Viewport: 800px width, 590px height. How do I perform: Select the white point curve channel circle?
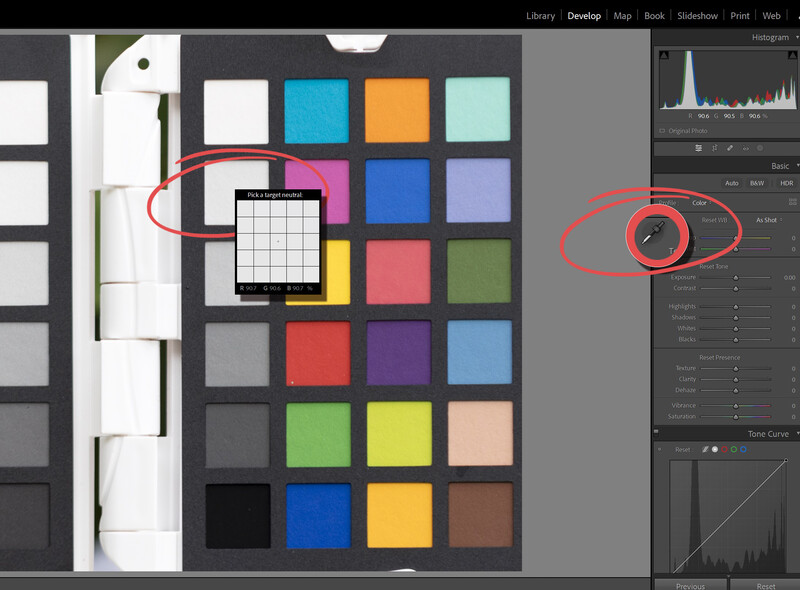click(x=715, y=449)
